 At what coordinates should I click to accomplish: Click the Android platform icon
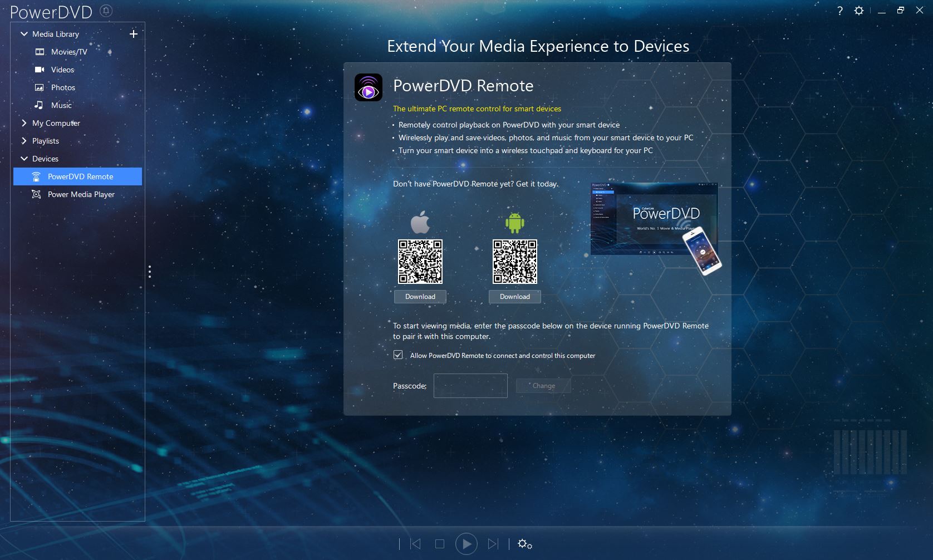(514, 222)
